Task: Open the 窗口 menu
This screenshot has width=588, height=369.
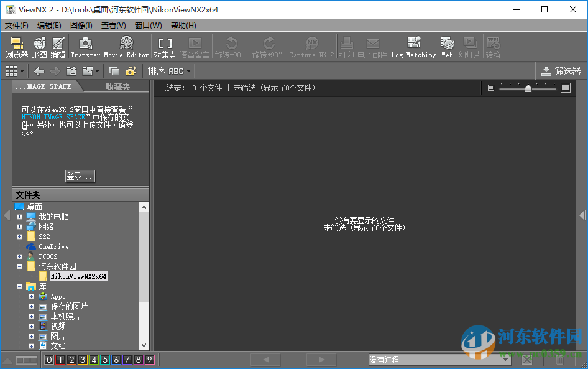Action: pos(147,26)
